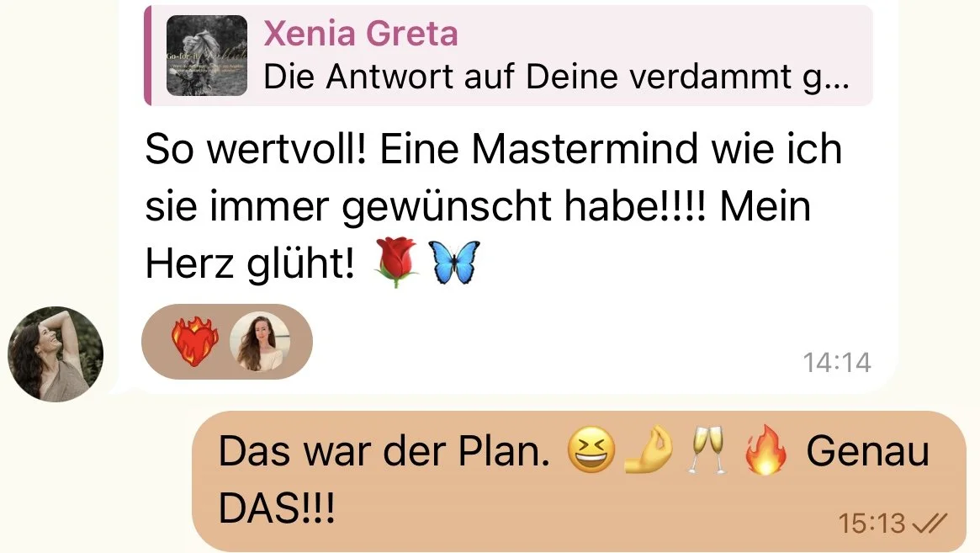Tap the fire emoji in reply
The image size is (980, 553).
click(x=766, y=449)
